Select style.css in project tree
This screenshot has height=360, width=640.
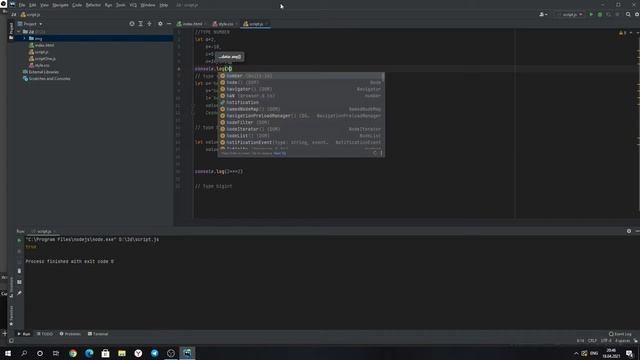[39, 65]
